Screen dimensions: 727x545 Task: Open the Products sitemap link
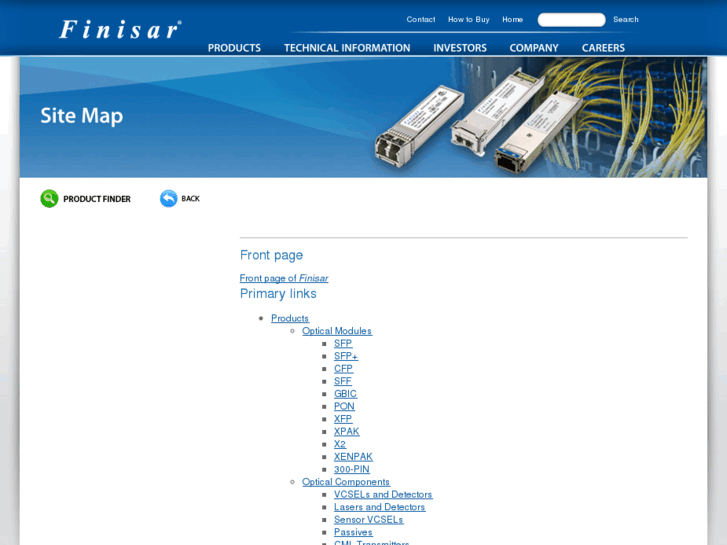coord(290,318)
